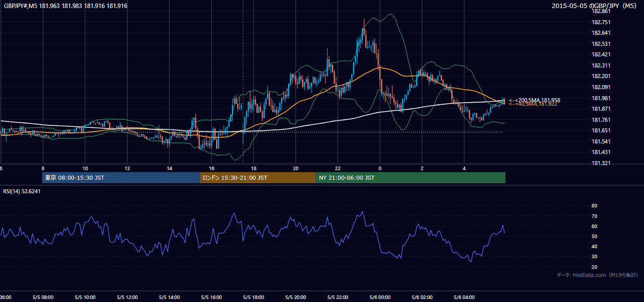Click the 5/6 00:00 time axis label
Viewport: 644px width, 302px height.
click(380, 297)
